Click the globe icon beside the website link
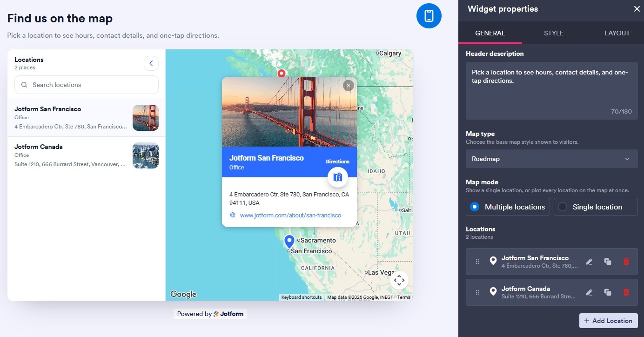644x337 pixels. coord(233,215)
